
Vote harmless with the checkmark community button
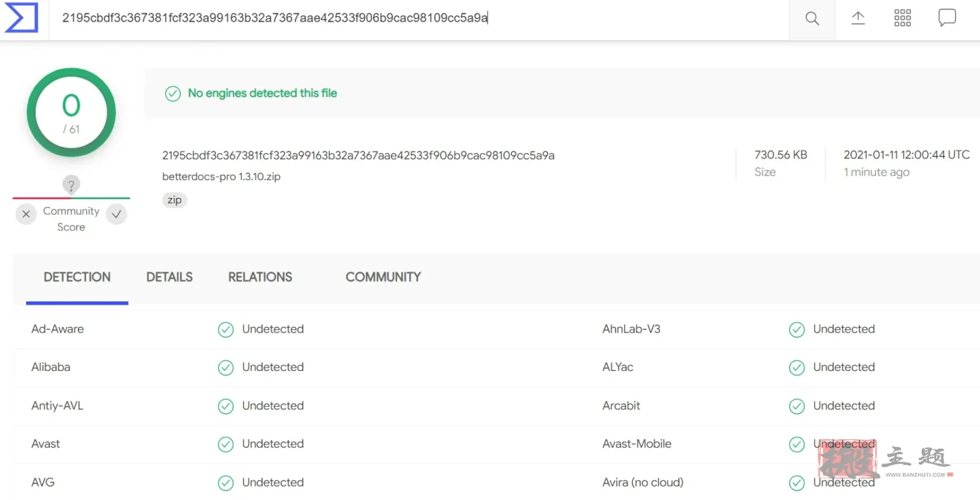coord(116,215)
